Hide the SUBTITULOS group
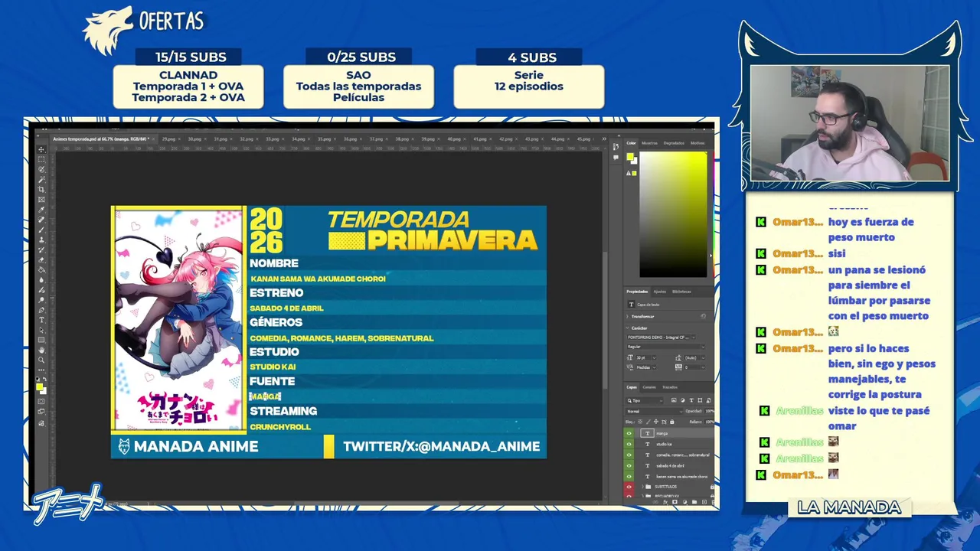The image size is (980, 551). click(629, 487)
